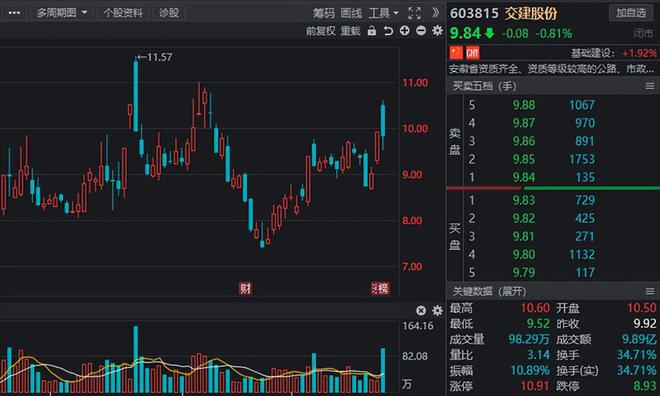This screenshot has height=396, width=660.
Task: Select buy level 2 price 9.82
Action: (x=524, y=218)
